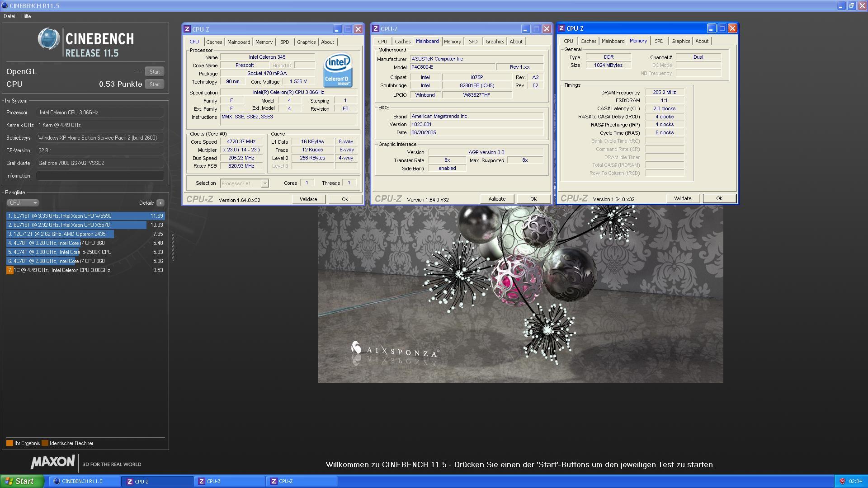Select CPU tab in Mainboard CPU-Z window

(x=383, y=42)
